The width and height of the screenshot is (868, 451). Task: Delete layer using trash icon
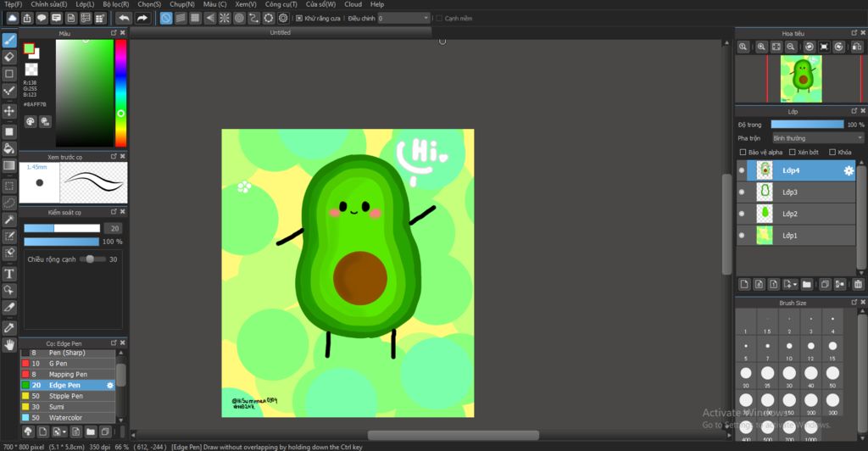858,285
